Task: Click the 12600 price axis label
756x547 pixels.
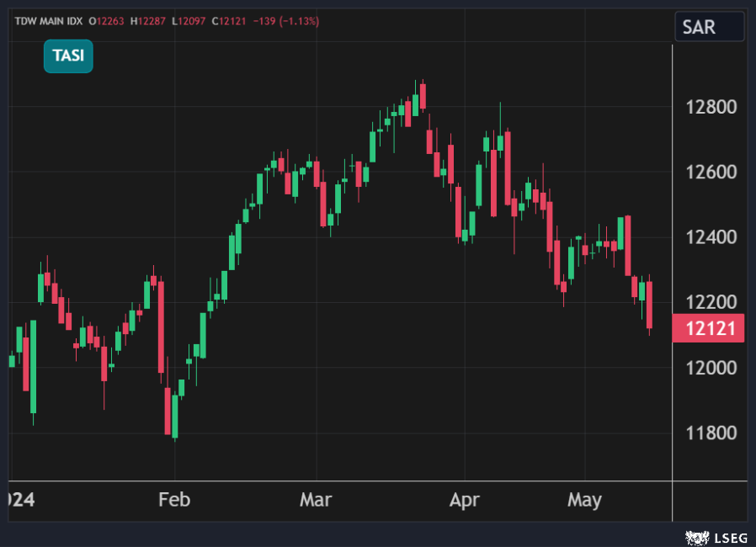Action: pyautogui.click(x=711, y=172)
